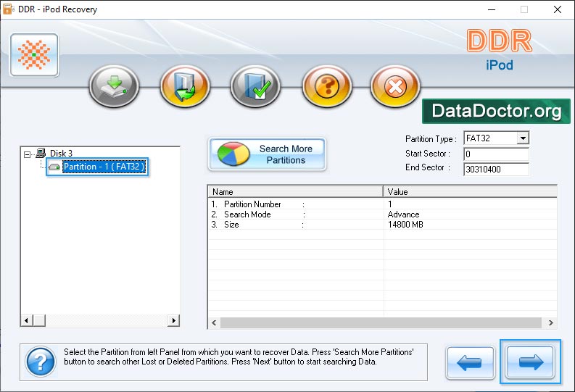575x392 pixels.
Task: Click tree panel scroll right arrow
Action: click(x=173, y=320)
